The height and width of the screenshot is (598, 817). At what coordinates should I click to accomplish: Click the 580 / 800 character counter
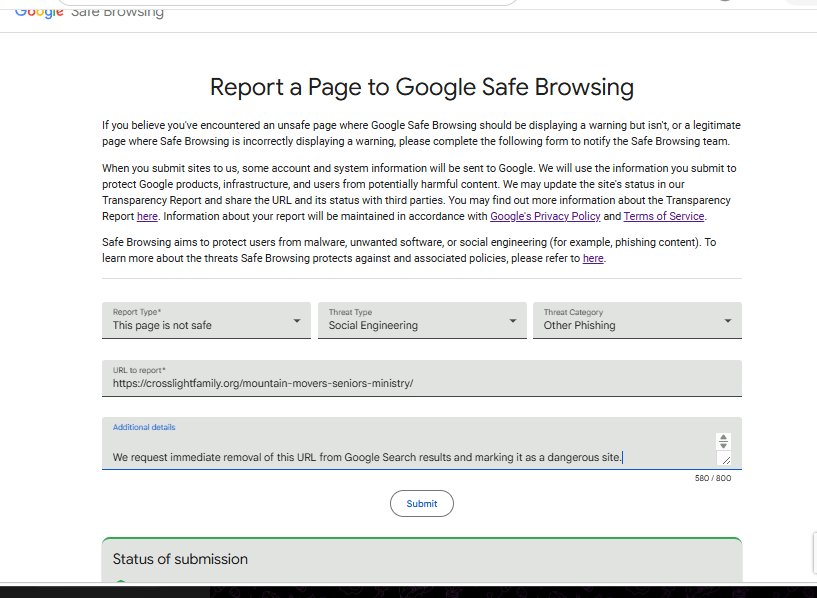713,478
